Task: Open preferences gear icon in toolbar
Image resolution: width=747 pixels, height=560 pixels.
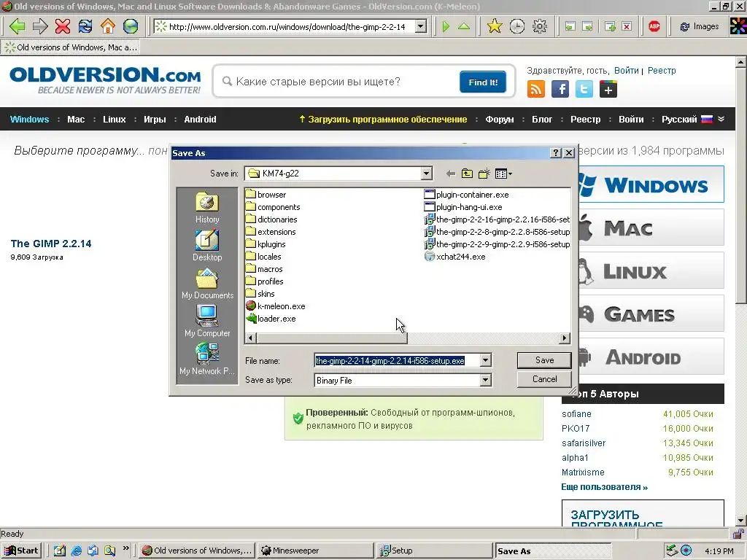Action: pyautogui.click(x=539, y=26)
